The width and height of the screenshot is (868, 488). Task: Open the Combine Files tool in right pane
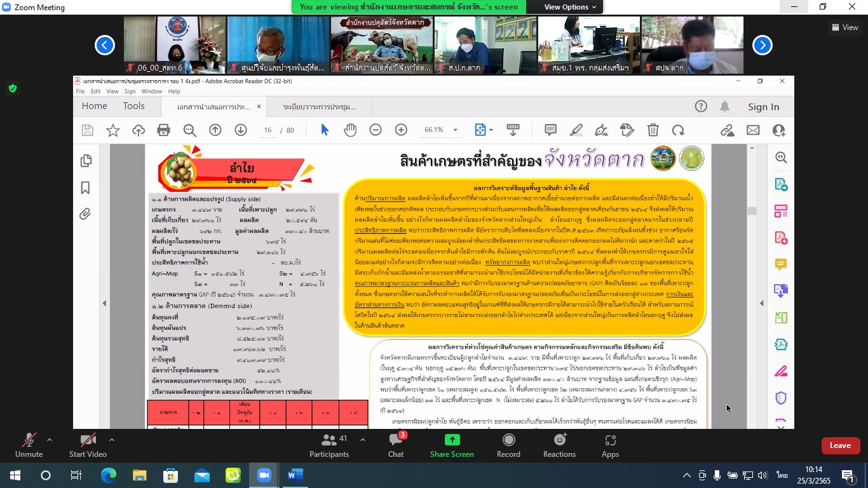781,291
